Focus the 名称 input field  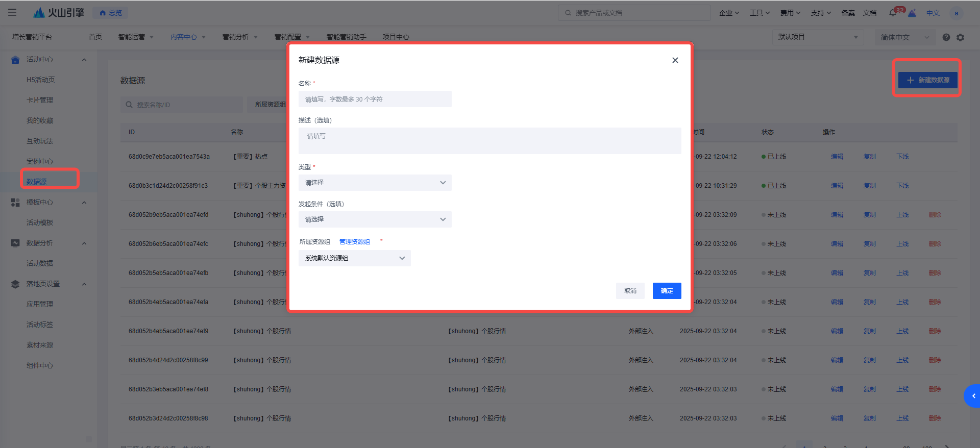tap(375, 99)
